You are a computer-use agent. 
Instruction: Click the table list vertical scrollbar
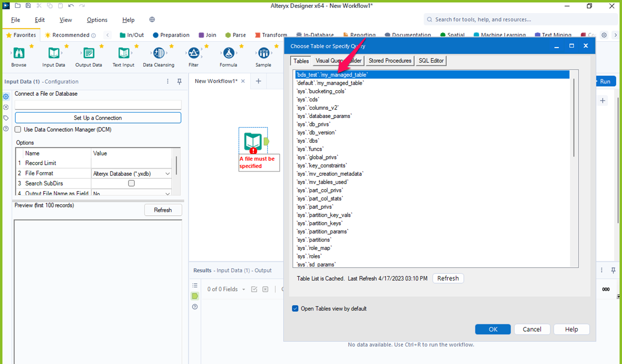pyautogui.click(x=574, y=118)
